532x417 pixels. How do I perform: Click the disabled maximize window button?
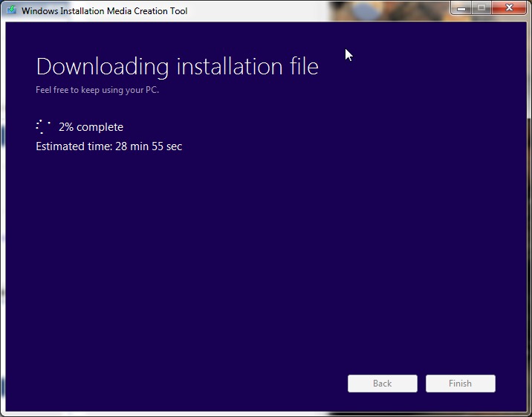tap(481, 7)
